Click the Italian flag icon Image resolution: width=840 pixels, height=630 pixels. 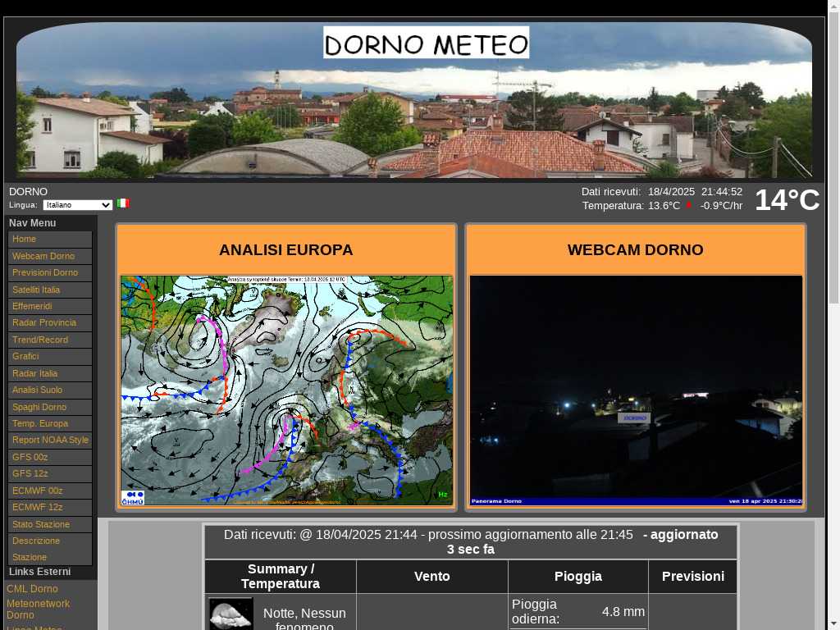click(123, 203)
